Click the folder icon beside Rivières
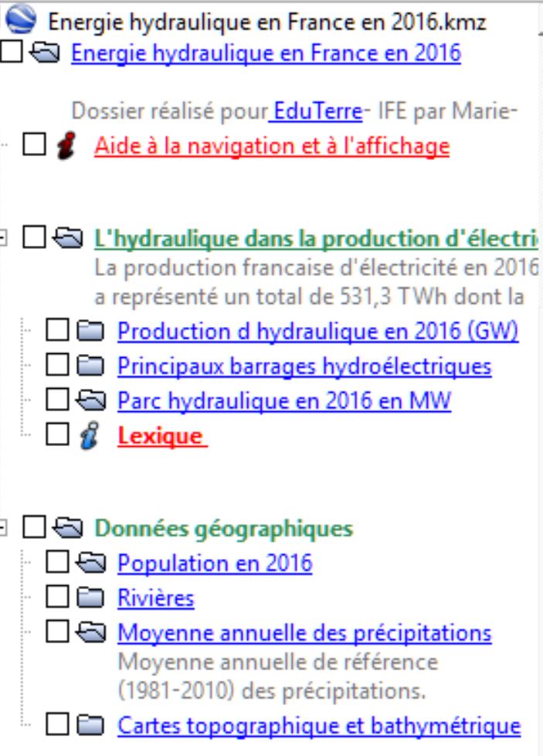 click(x=92, y=598)
